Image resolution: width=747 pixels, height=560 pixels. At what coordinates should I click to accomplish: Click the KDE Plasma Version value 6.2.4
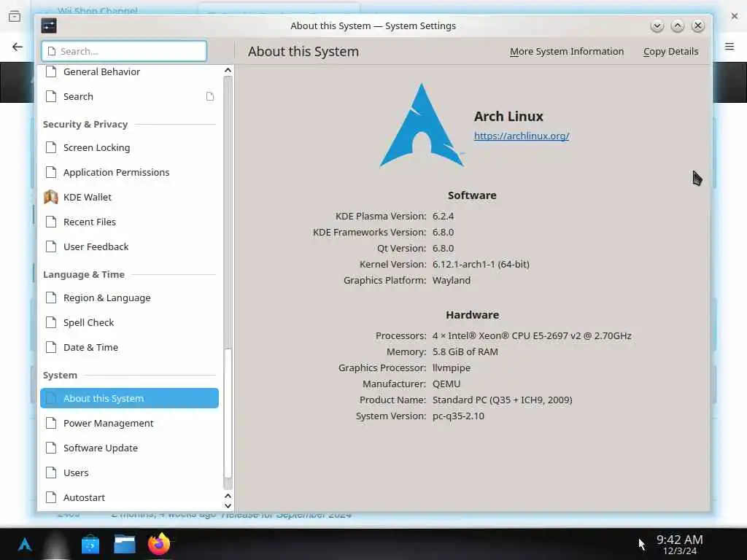[x=443, y=216]
